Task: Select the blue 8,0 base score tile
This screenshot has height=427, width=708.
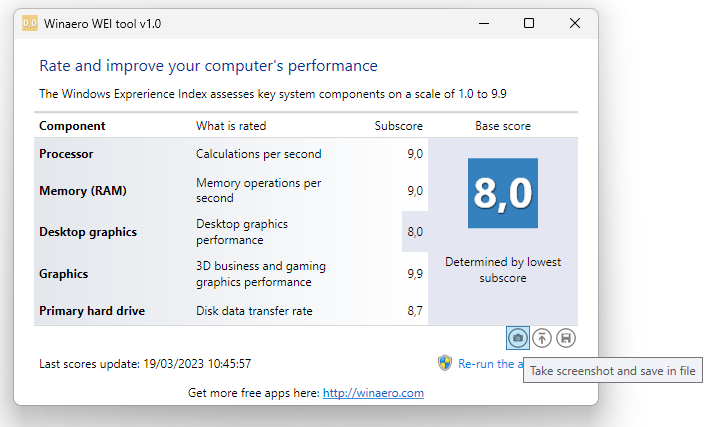Action: click(x=503, y=193)
